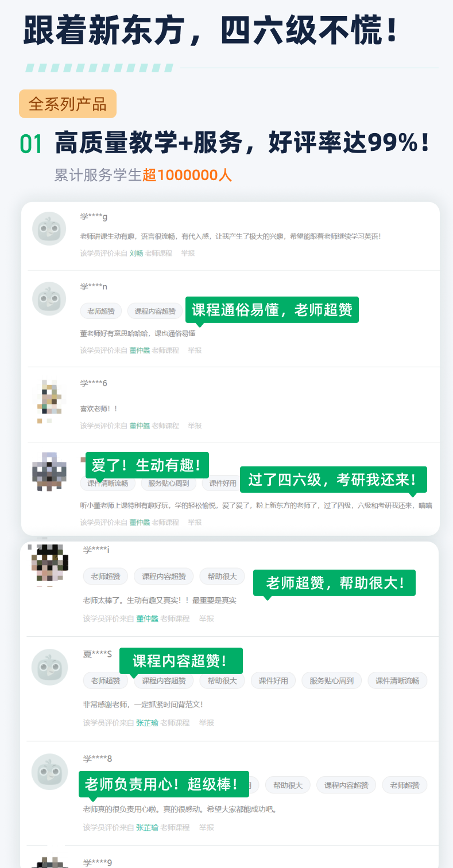Click the avatar of reviewer 学****g
Screen dimensions: 453x868
pyautogui.click(x=49, y=229)
